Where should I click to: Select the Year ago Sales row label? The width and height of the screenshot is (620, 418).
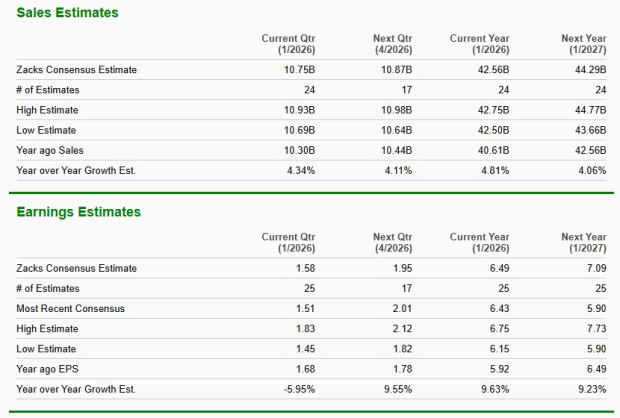[50, 150]
